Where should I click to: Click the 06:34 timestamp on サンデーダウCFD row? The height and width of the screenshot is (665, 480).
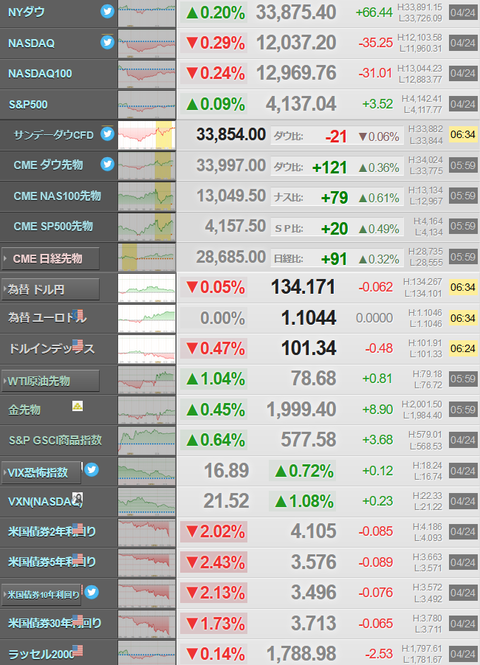point(463,135)
